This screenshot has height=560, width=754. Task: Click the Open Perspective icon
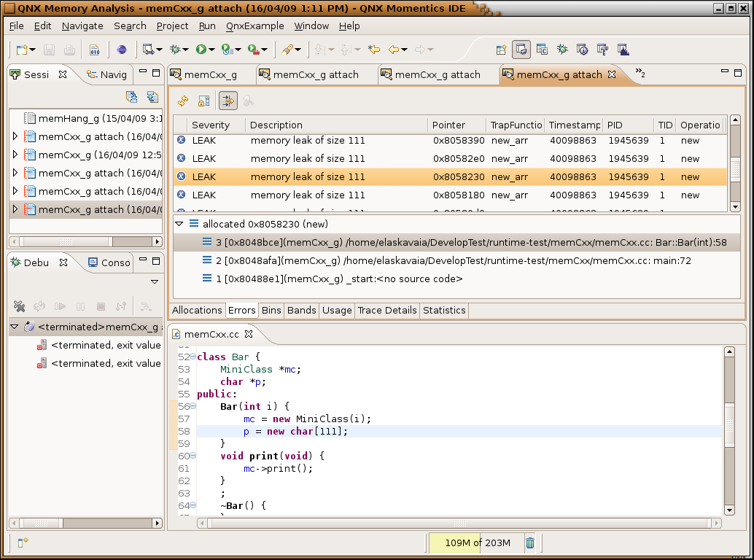coord(501,50)
